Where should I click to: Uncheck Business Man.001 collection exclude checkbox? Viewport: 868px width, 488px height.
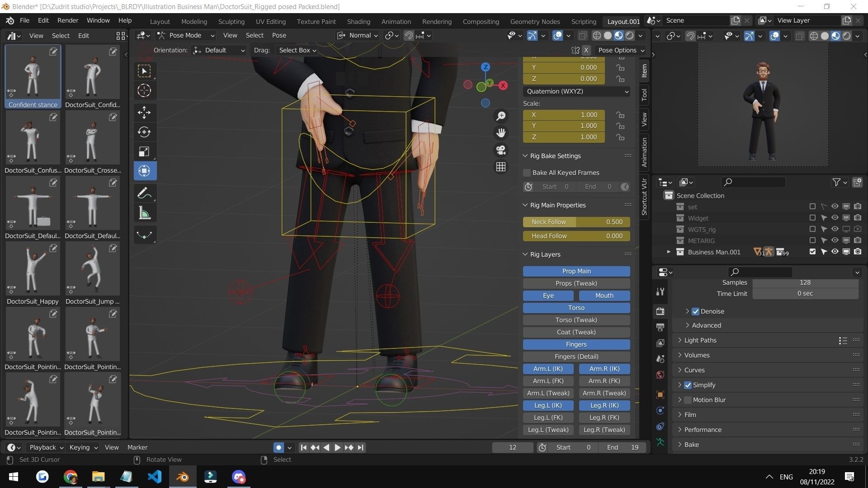click(x=812, y=252)
